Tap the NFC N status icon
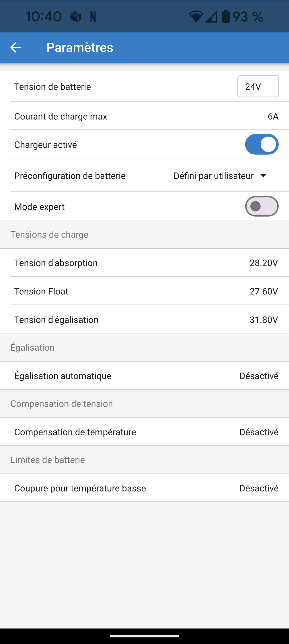This screenshot has width=289, height=644. (x=93, y=17)
